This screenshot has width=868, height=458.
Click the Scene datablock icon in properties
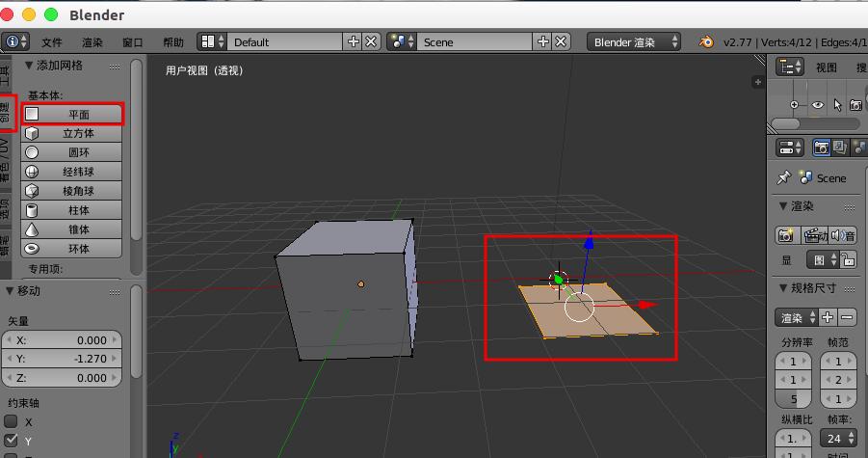click(805, 177)
